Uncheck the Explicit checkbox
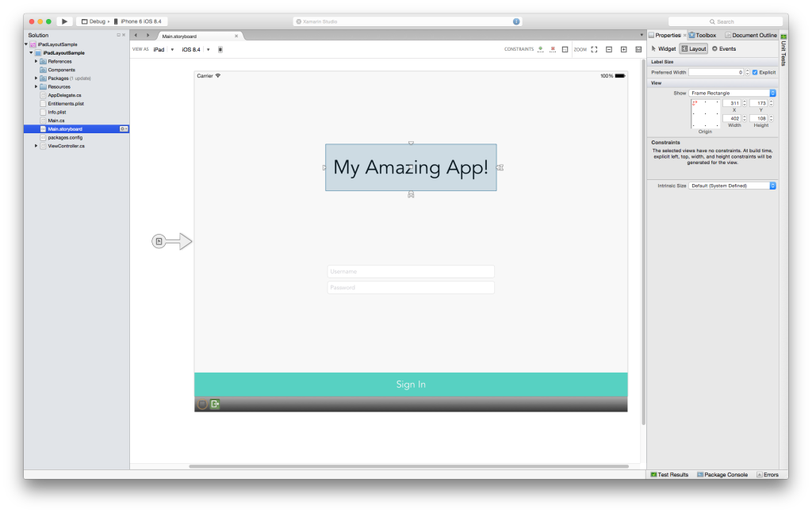The height and width of the screenshot is (513, 812). [755, 72]
